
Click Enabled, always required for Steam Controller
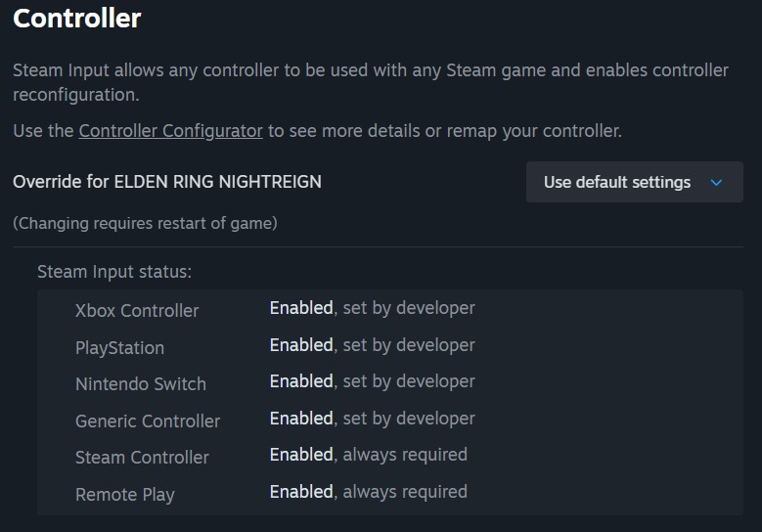click(368, 455)
